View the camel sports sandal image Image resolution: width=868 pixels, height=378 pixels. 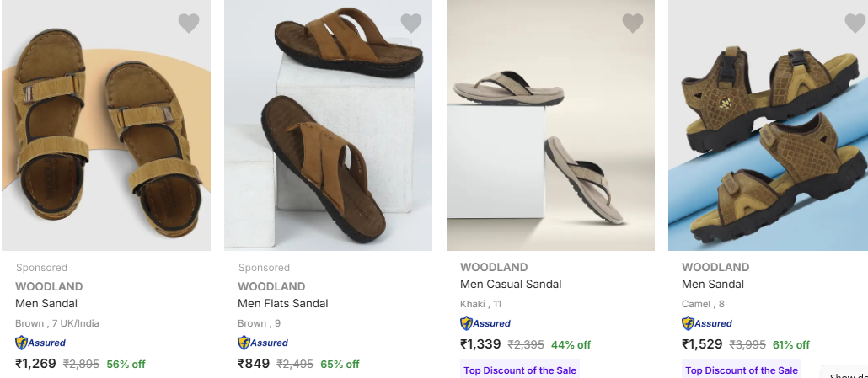pos(768,126)
